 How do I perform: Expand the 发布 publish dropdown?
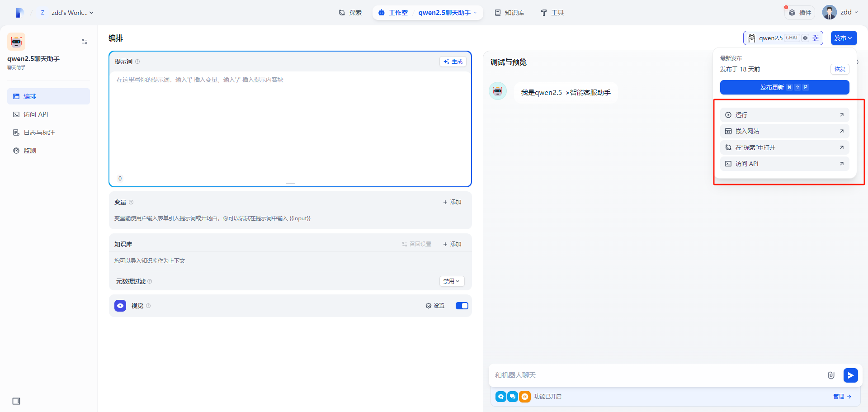click(844, 38)
